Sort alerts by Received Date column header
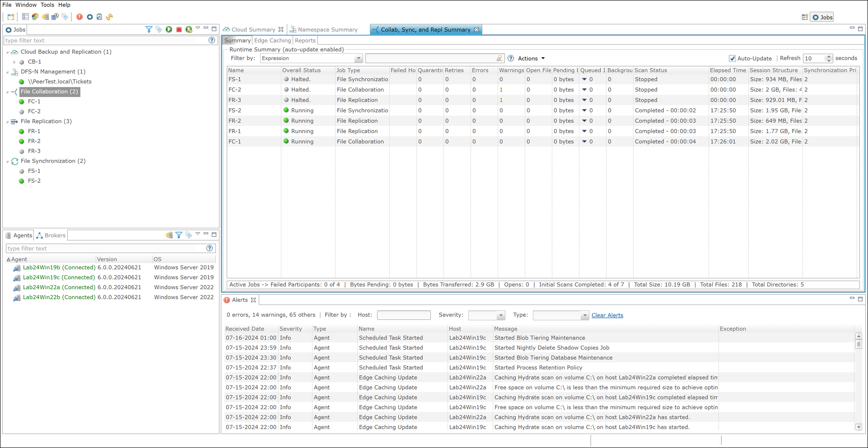The height and width of the screenshot is (448, 868). [x=251, y=329]
